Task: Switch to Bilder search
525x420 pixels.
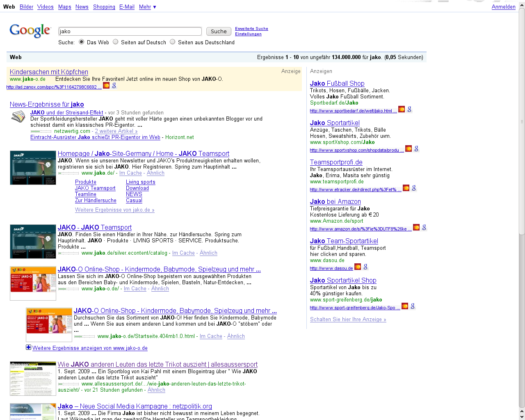Action: pyautogui.click(x=26, y=7)
